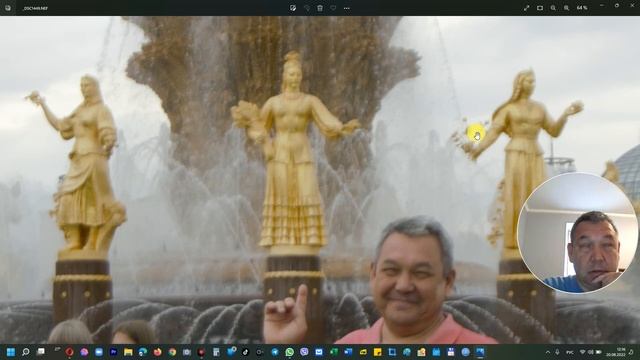Image resolution: width=640 pixels, height=360 pixels.
Task: Open WhatsApp from the taskbar
Action: 289,352
